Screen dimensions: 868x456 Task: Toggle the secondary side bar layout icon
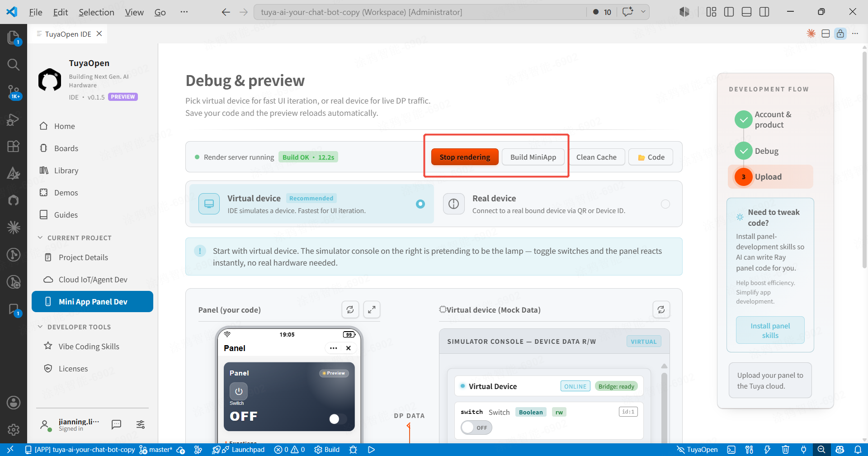(764, 12)
